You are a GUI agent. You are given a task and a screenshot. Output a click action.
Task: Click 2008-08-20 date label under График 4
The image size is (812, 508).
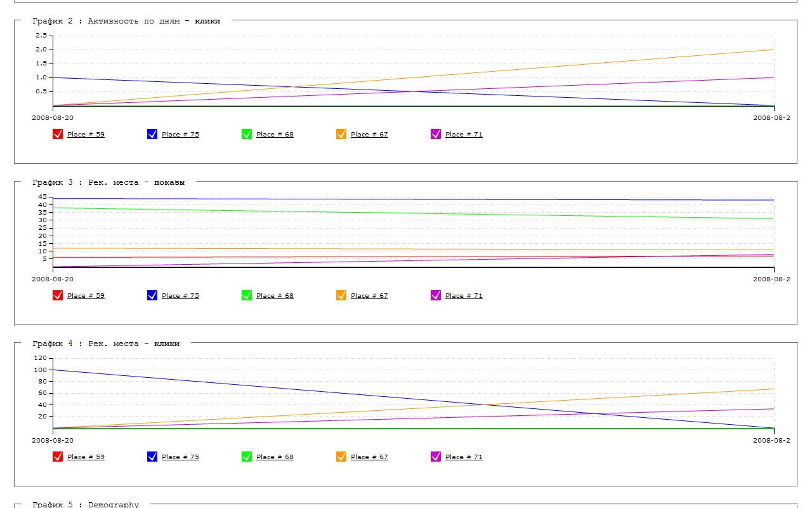pyautogui.click(x=53, y=440)
